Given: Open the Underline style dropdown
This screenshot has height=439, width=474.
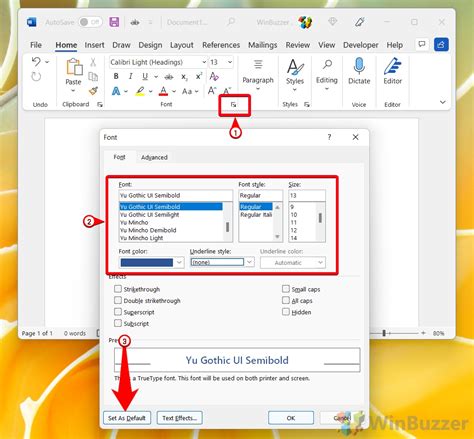Looking at the screenshot, I should click(x=250, y=262).
